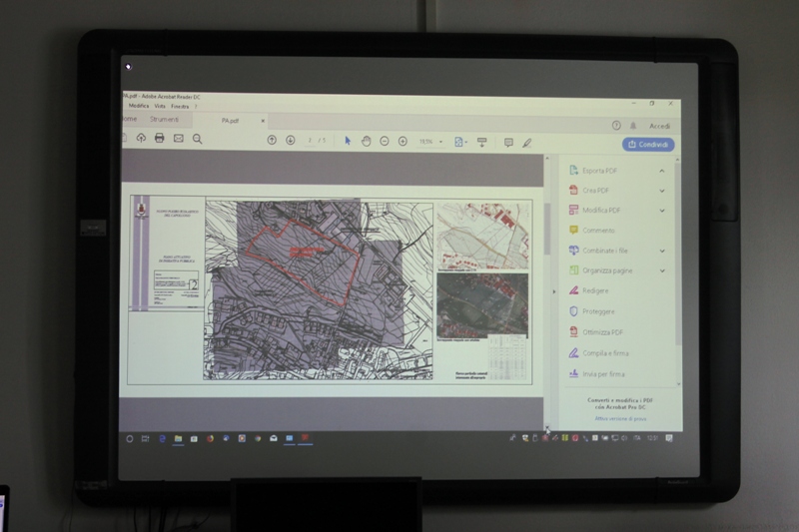The image size is (799, 532).
Task: Open the search magnifier tool
Action: [x=197, y=139]
